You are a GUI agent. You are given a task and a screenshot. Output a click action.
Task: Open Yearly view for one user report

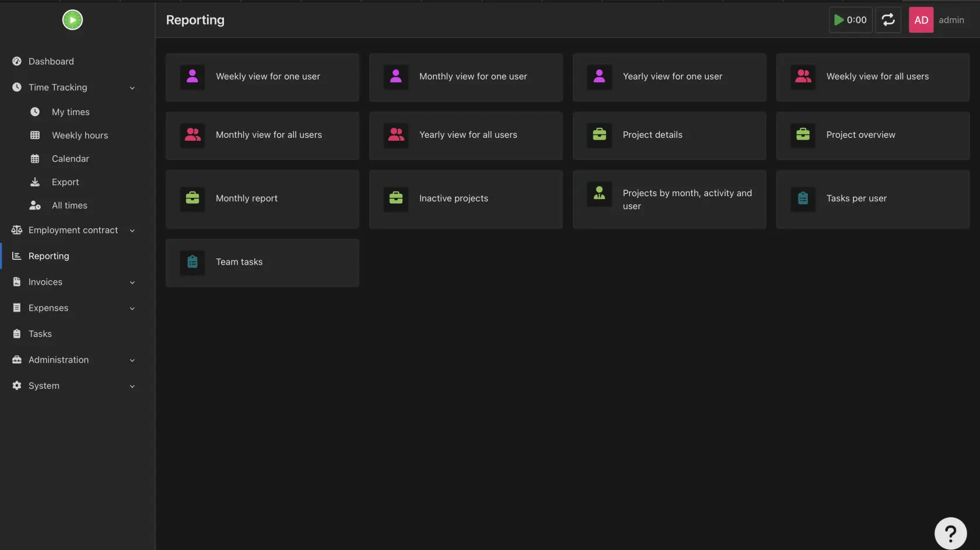click(669, 76)
